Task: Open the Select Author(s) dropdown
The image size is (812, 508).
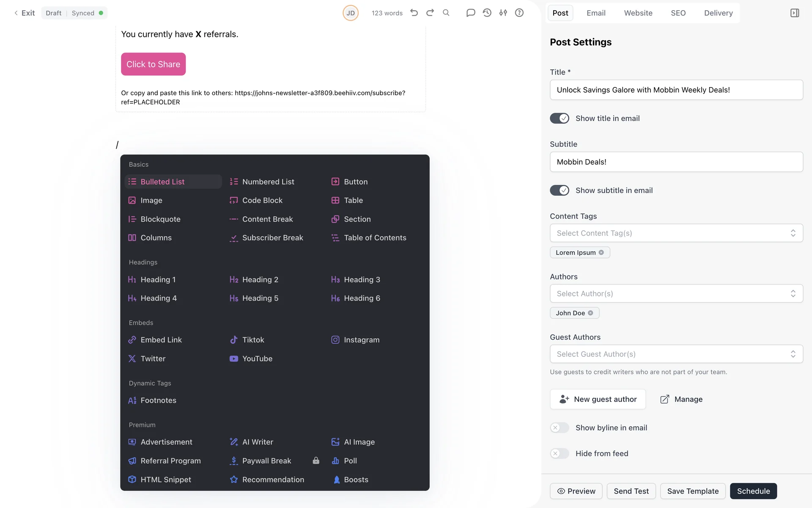Action: tap(676, 293)
